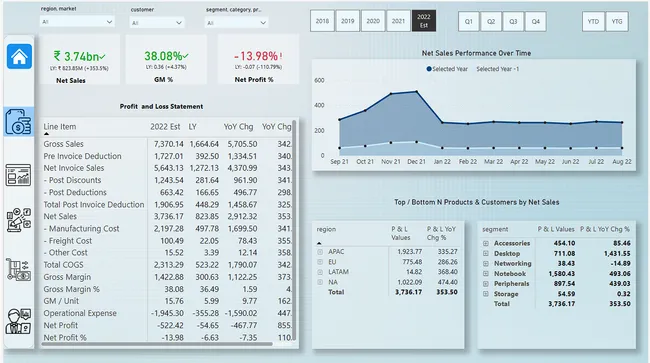Click the P&L table horizontal scrollbar
This screenshot has width=650, height=363.
[x=157, y=344]
